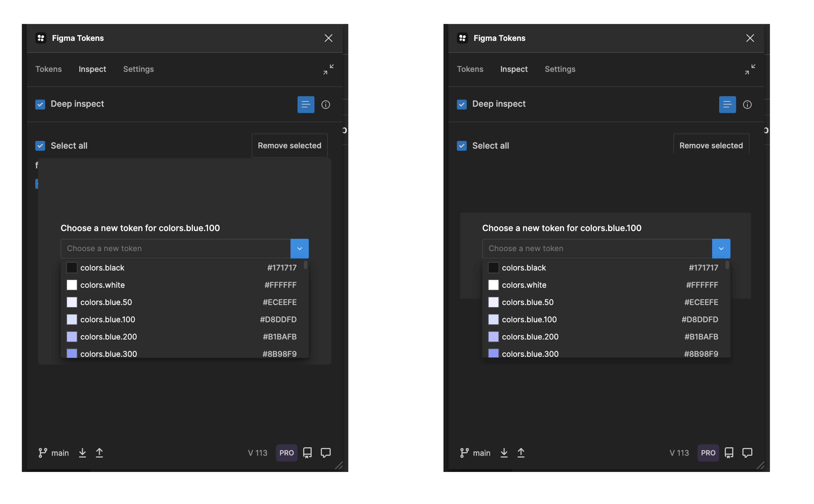Viewport: 814px width, 504px height.
Task: Click pull-from-remote download icon in left panel
Action: click(82, 453)
